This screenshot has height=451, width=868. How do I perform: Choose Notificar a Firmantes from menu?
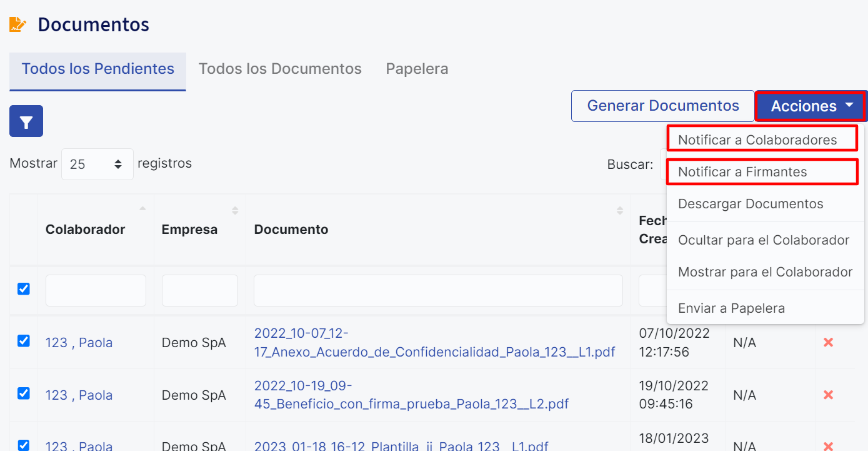point(742,172)
